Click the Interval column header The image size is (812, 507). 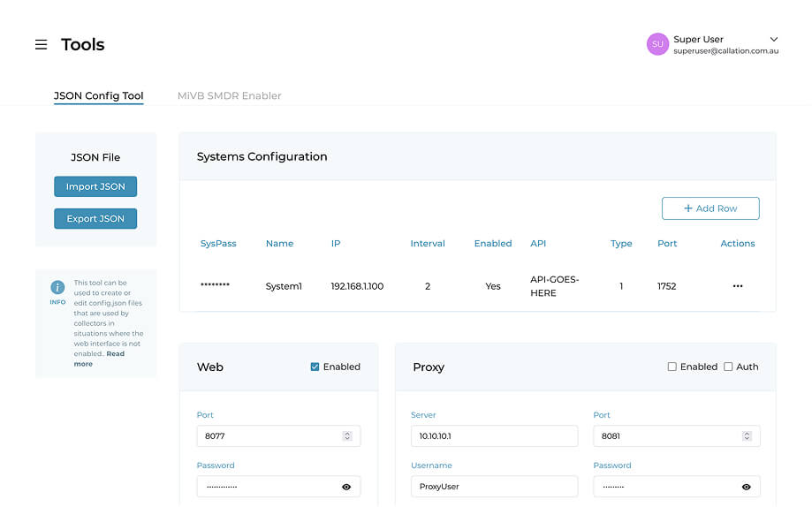(x=428, y=244)
